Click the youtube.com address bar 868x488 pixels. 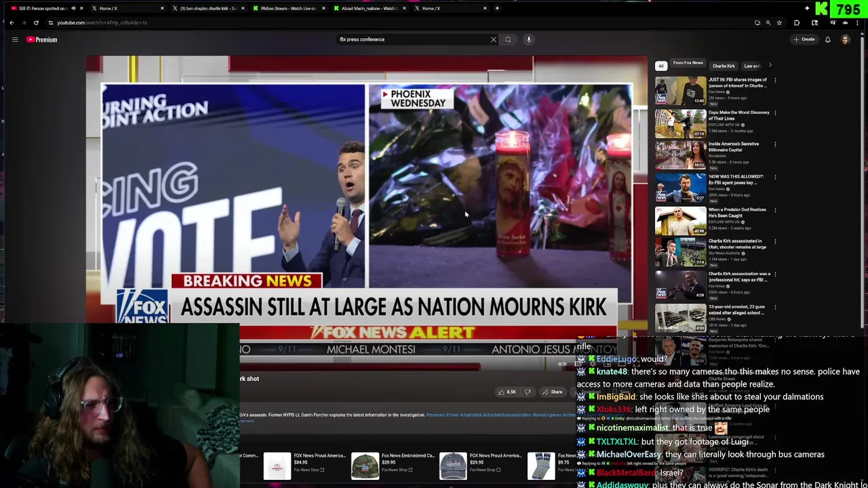point(400,22)
